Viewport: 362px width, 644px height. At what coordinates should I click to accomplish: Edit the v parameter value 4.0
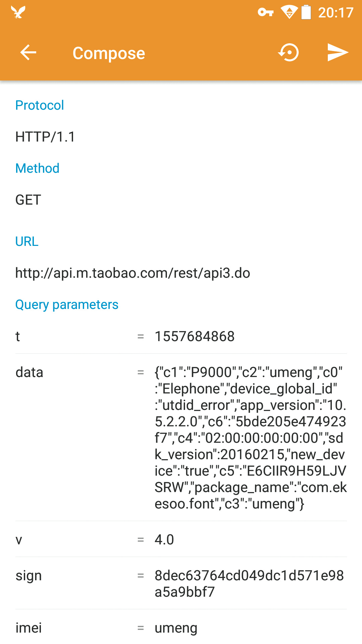coord(164,540)
